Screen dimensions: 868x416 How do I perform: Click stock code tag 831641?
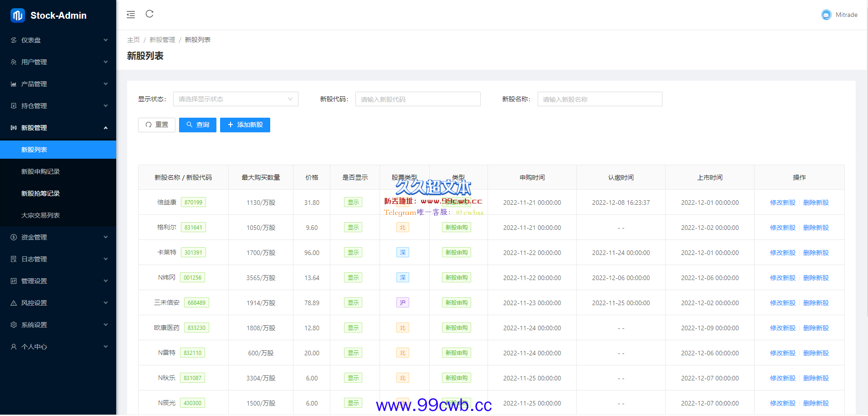tap(193, 227)
